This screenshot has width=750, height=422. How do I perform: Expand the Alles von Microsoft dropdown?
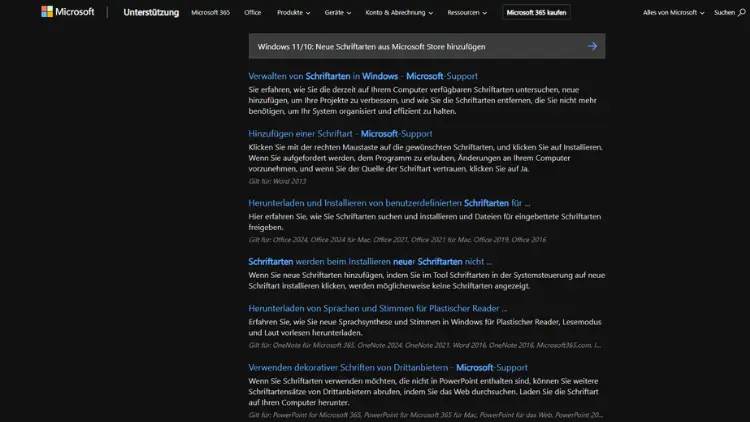[673, 12]
